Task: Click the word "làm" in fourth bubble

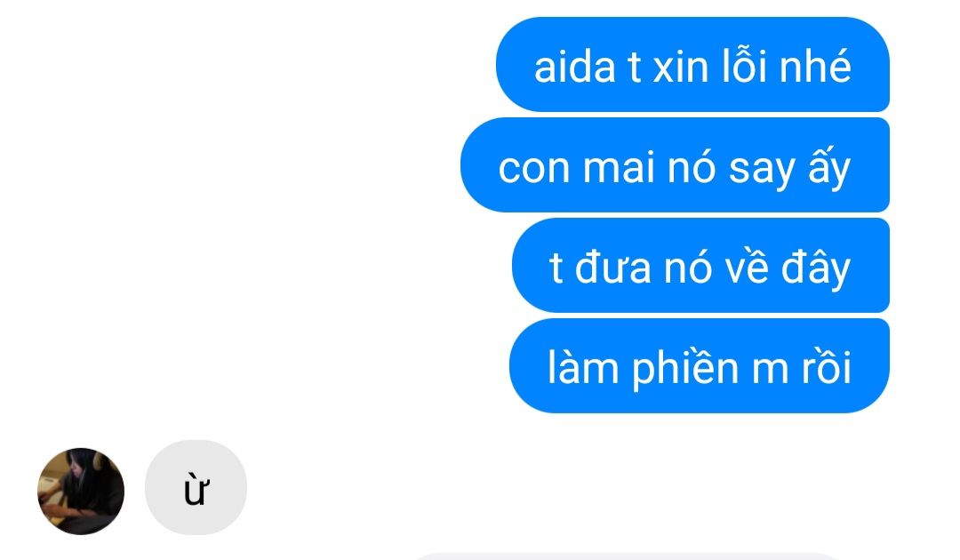Action: pyautogui.click(x=583, y=367)
